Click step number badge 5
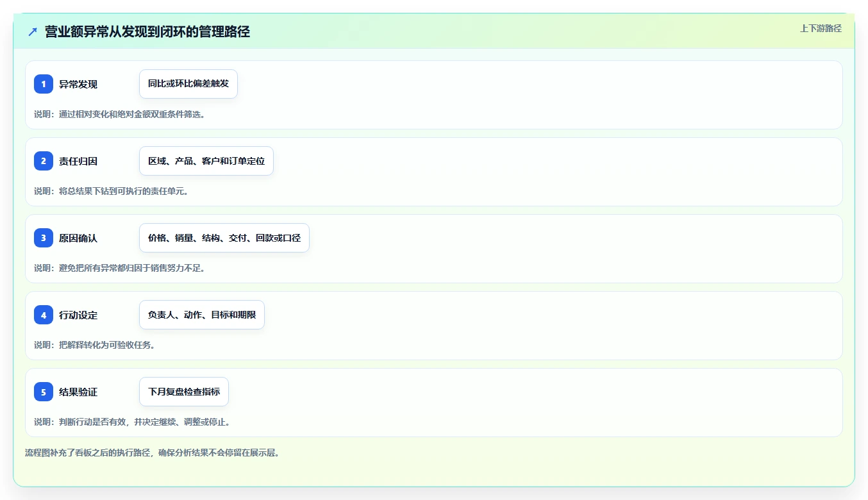Viewport: 868px width, 500px height. click(44, 392)
